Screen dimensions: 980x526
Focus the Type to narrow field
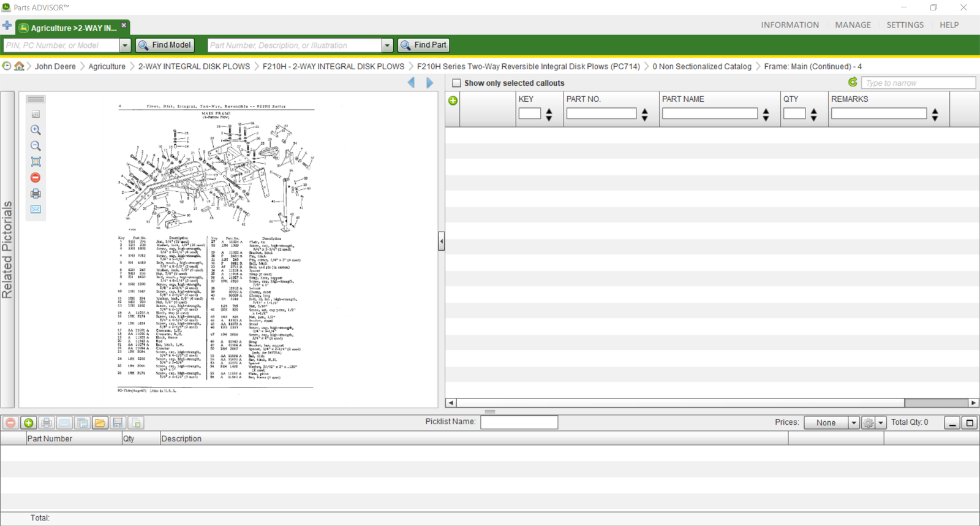918,83
